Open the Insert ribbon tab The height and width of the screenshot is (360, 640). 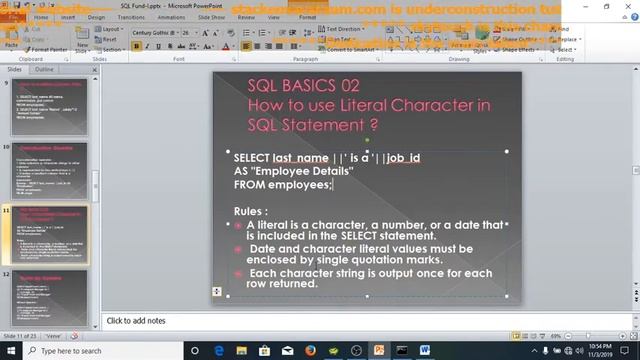[68, 17]
